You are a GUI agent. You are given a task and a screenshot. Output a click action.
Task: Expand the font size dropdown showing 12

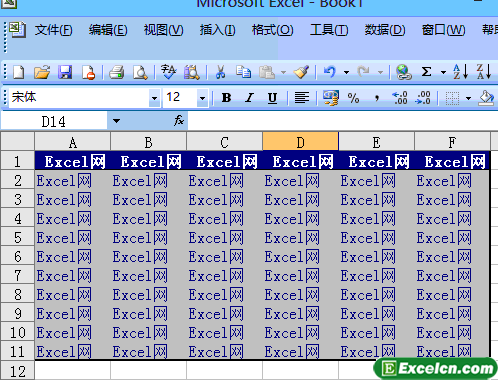point(202,98)
